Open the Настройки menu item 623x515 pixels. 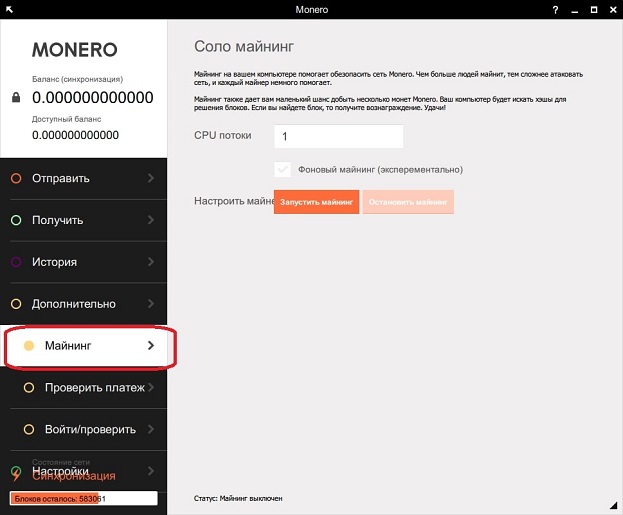pyautogui.click(x=83, y=471)
